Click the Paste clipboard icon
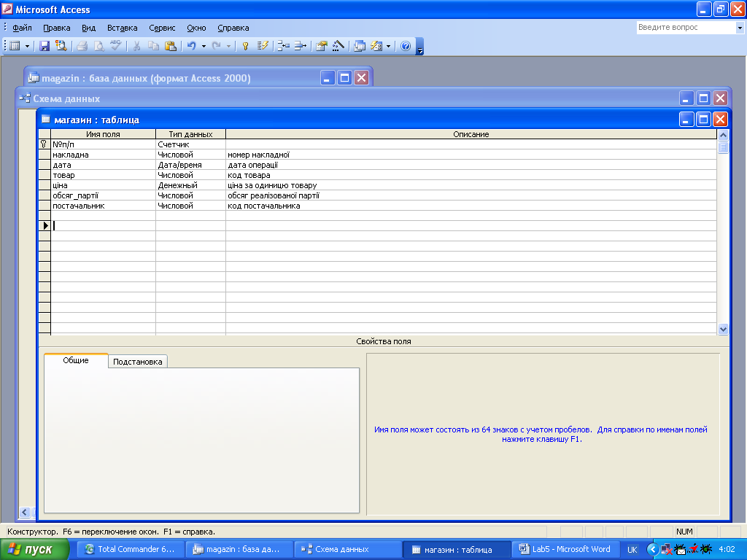The width and height of the screenshot is (747, 560). [x=170, y=46]
